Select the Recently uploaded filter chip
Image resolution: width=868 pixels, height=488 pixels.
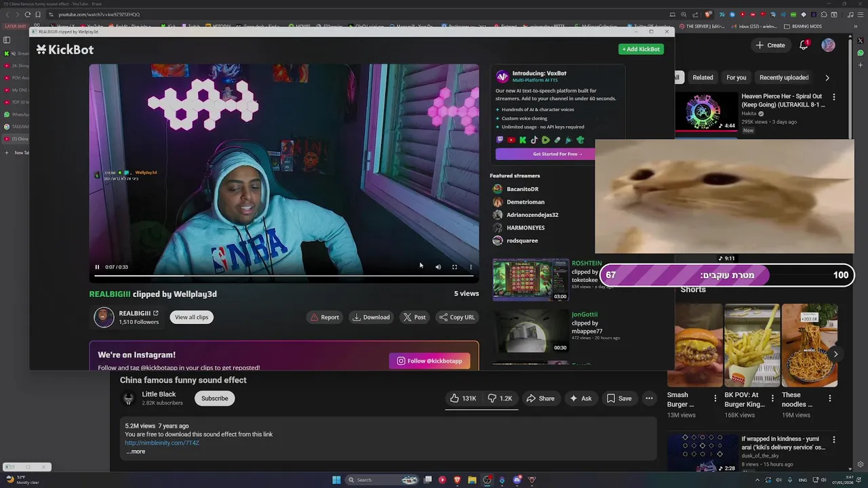[784, 77]
